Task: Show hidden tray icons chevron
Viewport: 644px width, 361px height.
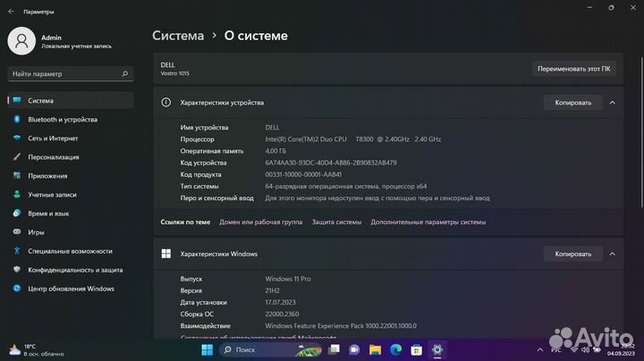Action: coord(540,350)
